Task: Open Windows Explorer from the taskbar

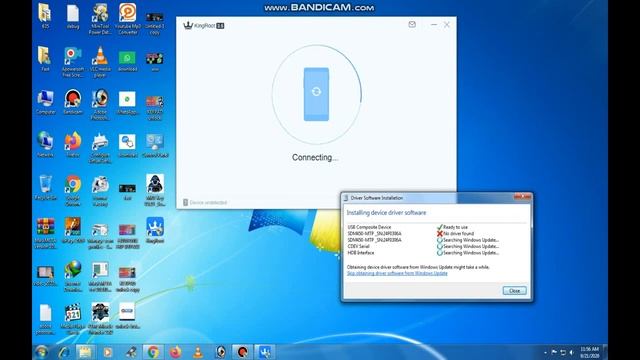Action: (85, 352)
